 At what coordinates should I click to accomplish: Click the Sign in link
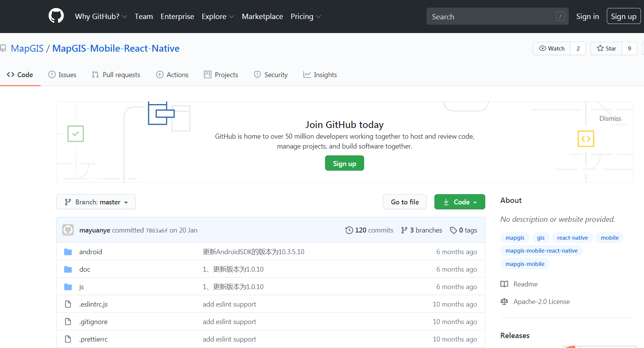tap(587, 16)
